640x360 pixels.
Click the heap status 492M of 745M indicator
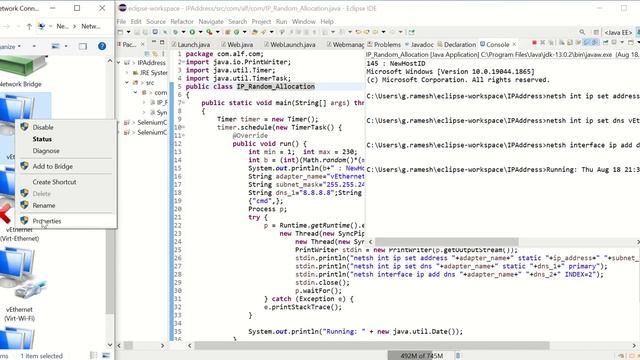point(421,356)
